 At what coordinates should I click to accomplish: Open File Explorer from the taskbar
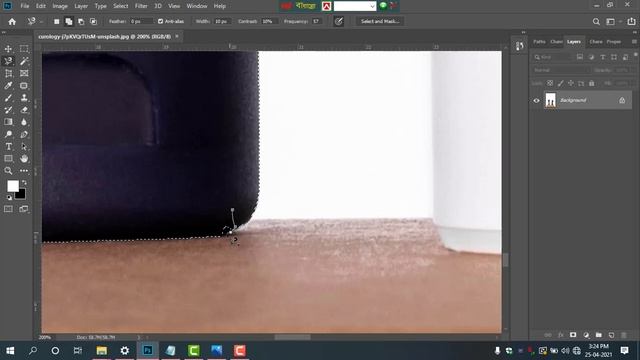(x=102, y=351)
